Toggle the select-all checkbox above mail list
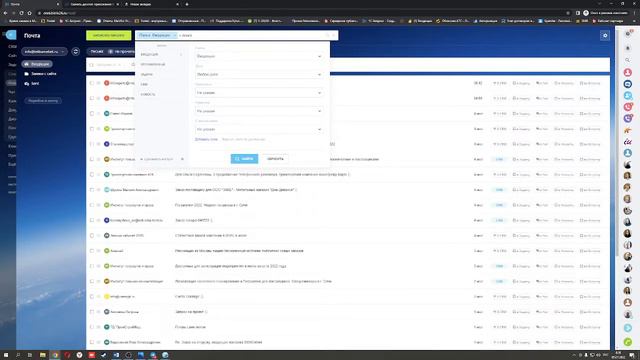Image resolution: width=640 pixels, height=360 pixels. 91,65
